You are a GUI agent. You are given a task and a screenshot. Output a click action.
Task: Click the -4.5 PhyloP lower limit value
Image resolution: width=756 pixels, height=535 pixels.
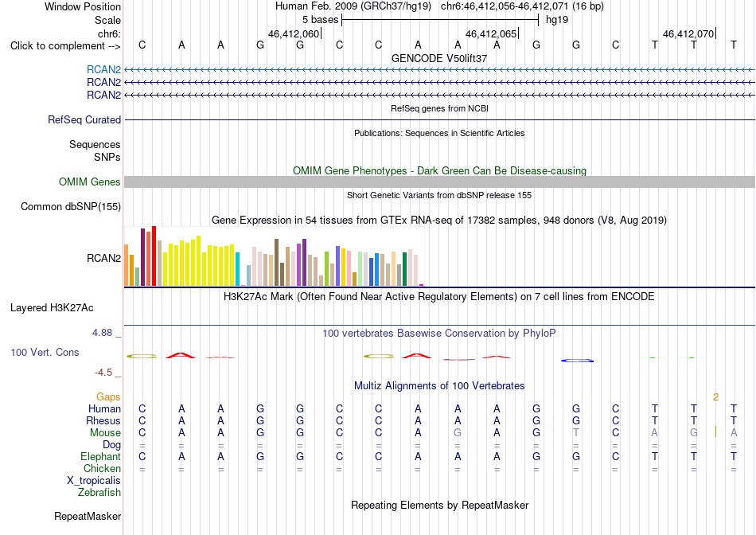coord(103,373)
